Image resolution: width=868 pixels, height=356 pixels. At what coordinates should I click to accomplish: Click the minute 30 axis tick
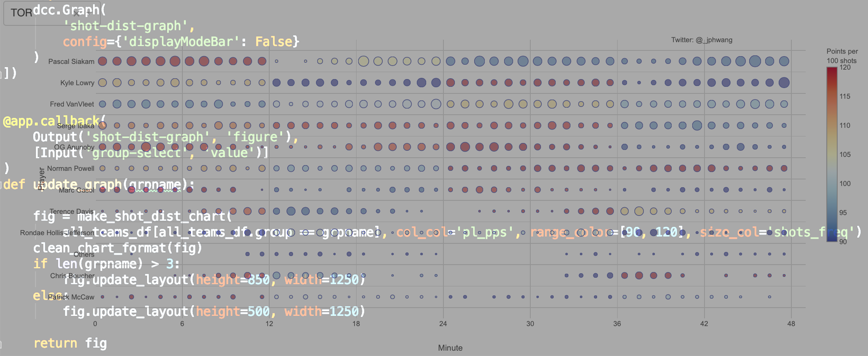pyautogui.click(x=530, y=324)
